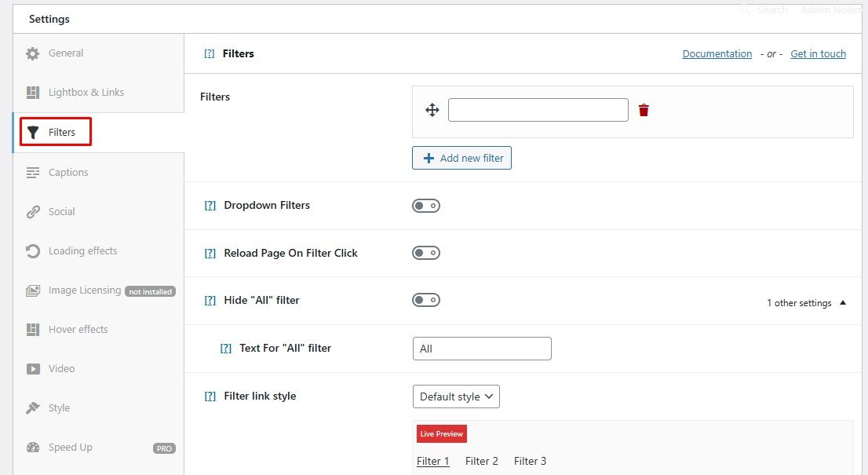Screen dimensions: 868x475
Task: Click the help icon beside Filter link style
Action: click(x=210, y=396)
